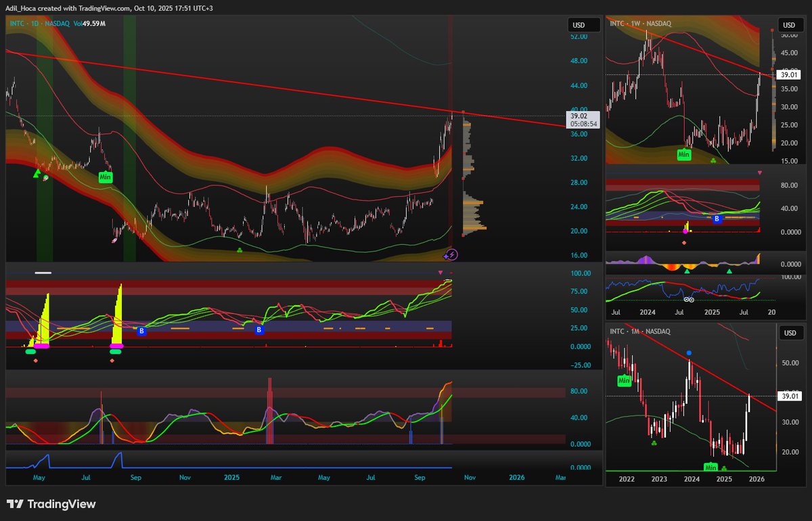
Task: Click the 2022 label on monthly time axis
Action: (x=627, y=478)
